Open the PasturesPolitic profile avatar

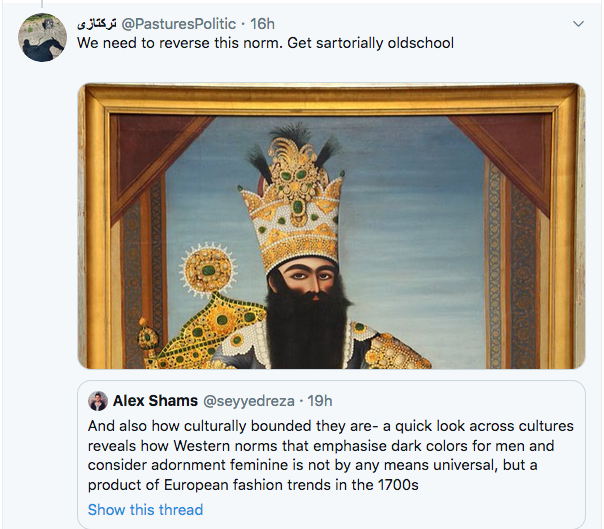pyautogui.click(x=43, y=39)
